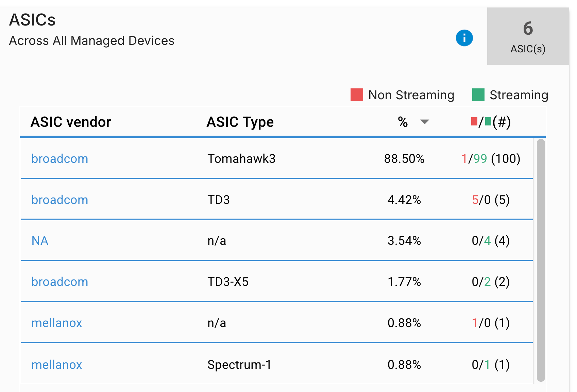Open the broadcom link in TD3 row
Screen dimensions: 577x392
60,200
